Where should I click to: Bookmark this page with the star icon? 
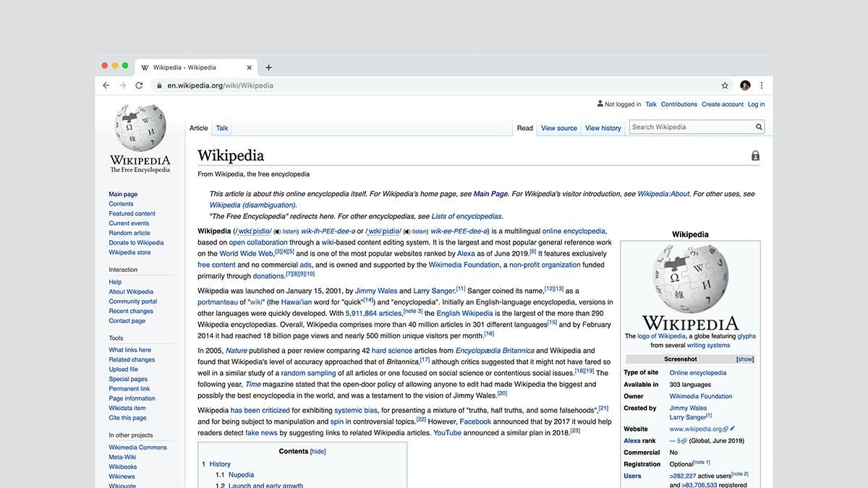pos(725,85)
